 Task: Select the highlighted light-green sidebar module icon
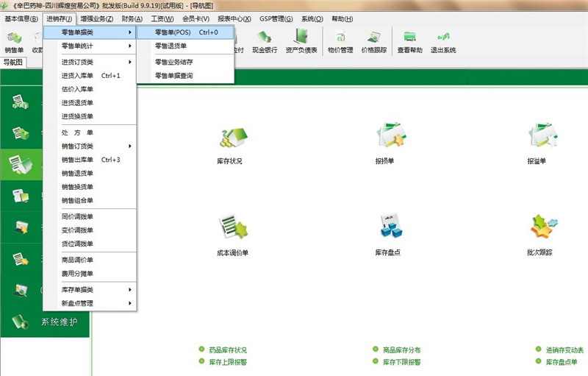pos(21,165)
